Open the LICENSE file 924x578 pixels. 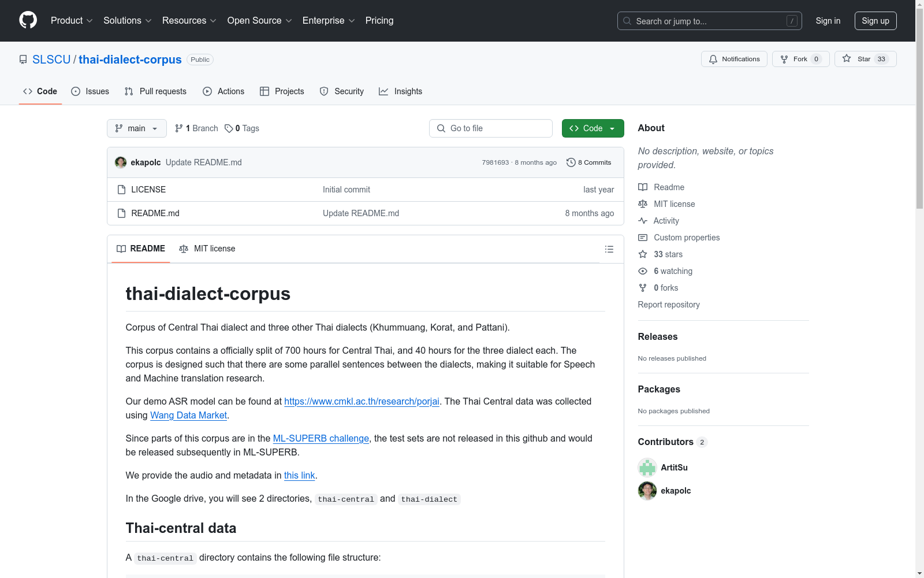point(148,190)
